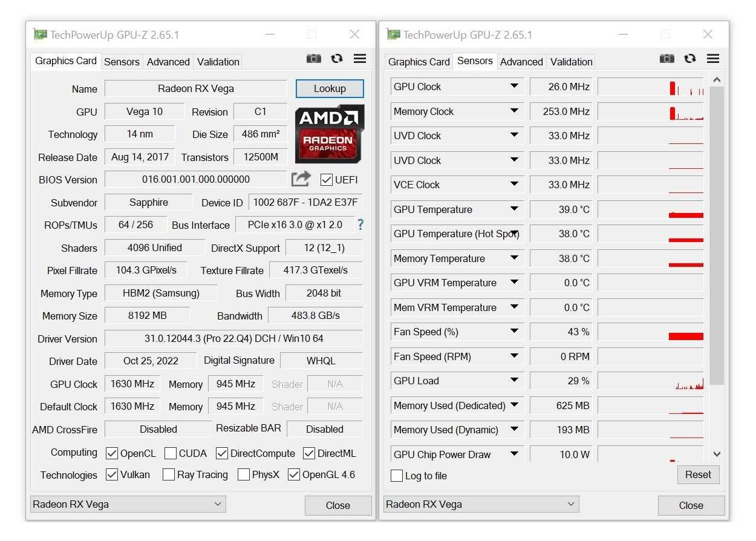The image size is (756, 541).
Task: Open the Fan Speed (%) sensor dropdown
Action: [x=515, y=331]
